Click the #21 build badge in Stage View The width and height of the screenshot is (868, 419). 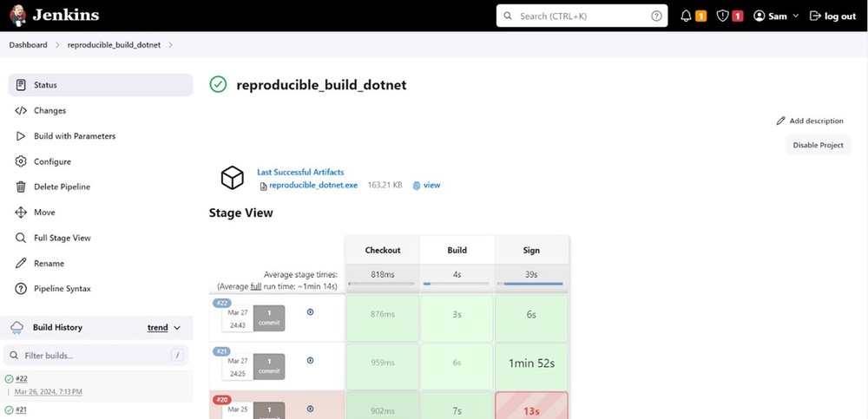[x=222, y=351]
